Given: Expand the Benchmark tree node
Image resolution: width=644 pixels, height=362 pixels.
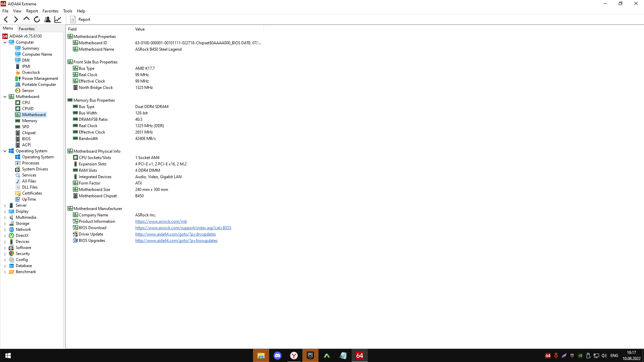Looking at the screenshot, I should pyautogui.click(x=5, y=272).
